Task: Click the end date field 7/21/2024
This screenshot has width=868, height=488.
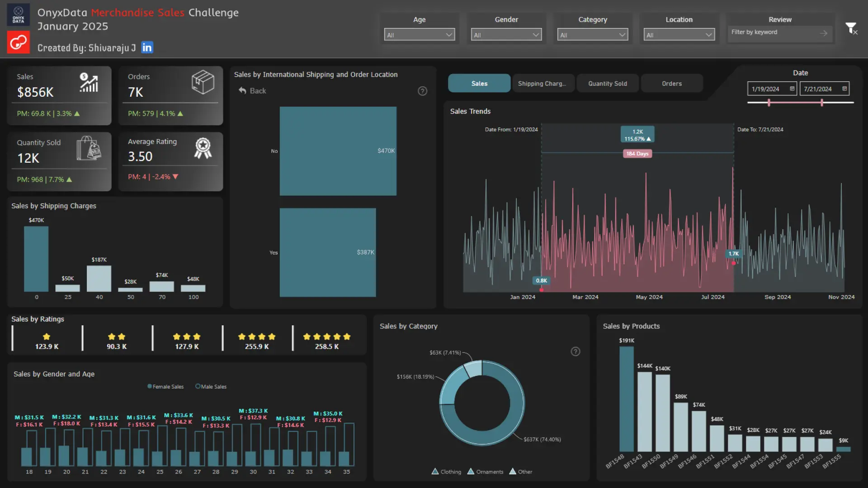Action: (x=825, y=89)
